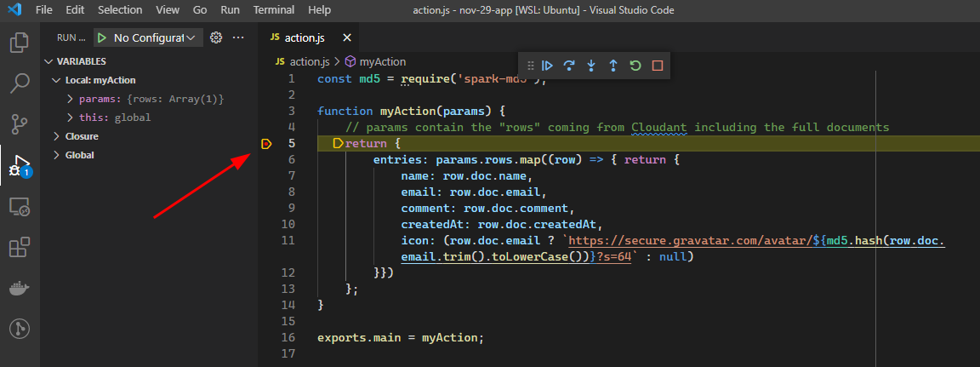Image resolution: width=980 pixels, height=367 pixels.
Task: Restart the debug session
Action: (x=635, y=66)
